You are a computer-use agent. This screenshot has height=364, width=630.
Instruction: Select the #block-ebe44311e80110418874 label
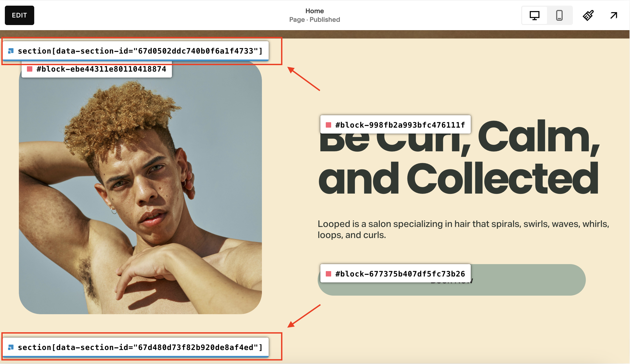click(x=101, y=69)
